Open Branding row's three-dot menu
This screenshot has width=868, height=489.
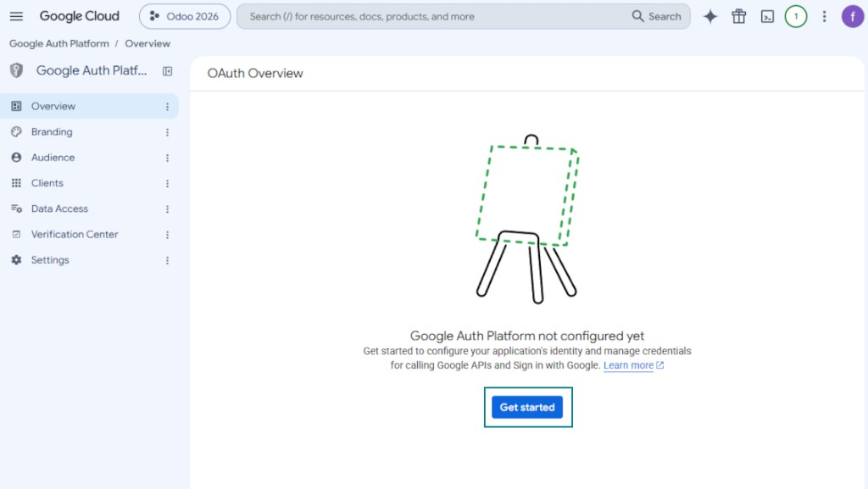point(167,132)
